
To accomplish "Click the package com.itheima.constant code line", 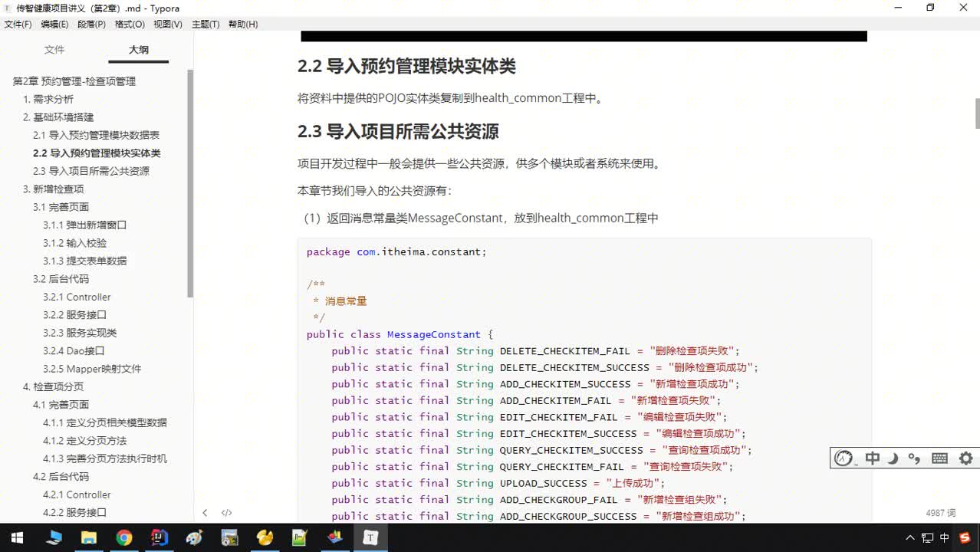I will [396, 251].
